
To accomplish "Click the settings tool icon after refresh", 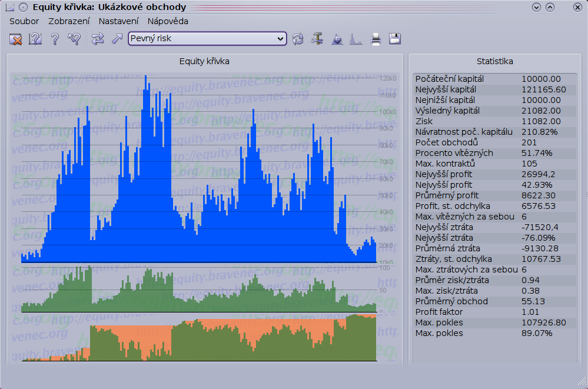I will coord(318,39).
